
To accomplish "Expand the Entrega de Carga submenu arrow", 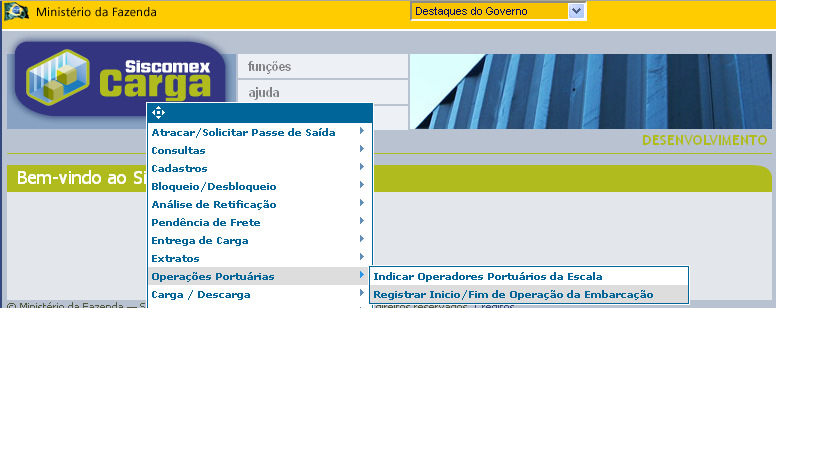I will [x=361, y=239].
